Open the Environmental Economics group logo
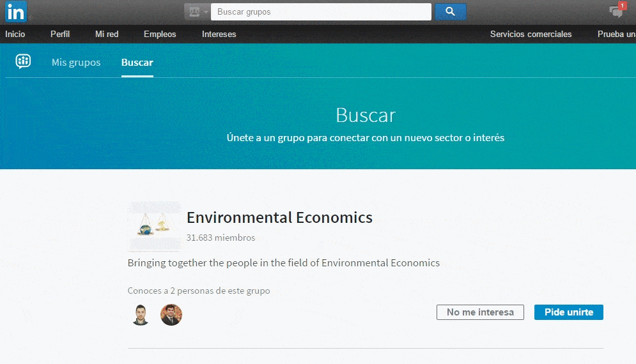Image resolution: width=636 pixels, height=364 pixels. tap(154, 225)
